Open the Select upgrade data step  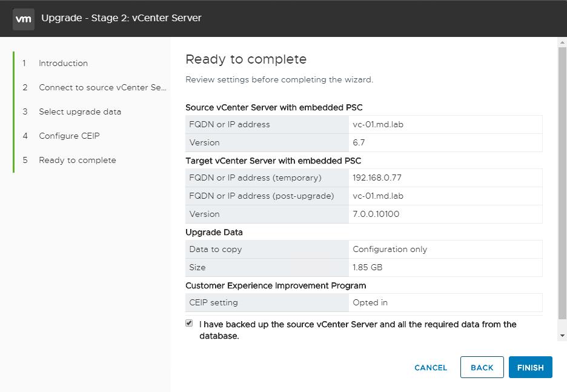[80, 111]
